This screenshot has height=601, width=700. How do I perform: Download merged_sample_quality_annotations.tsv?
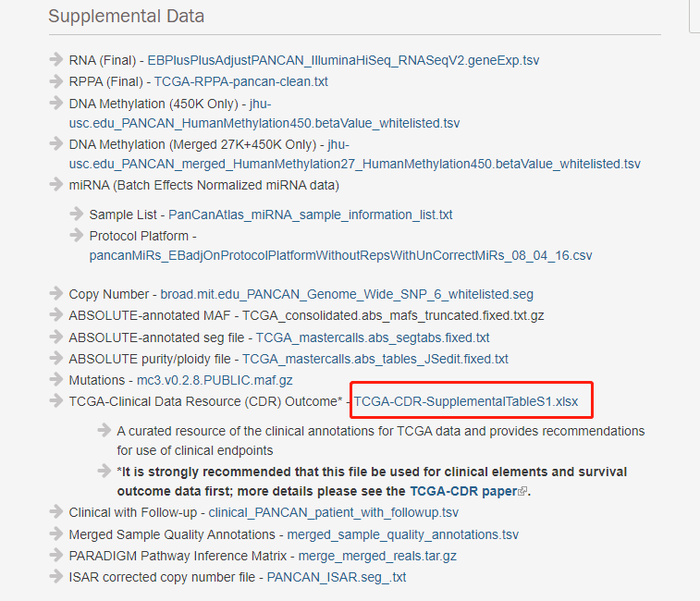[402, 534]
